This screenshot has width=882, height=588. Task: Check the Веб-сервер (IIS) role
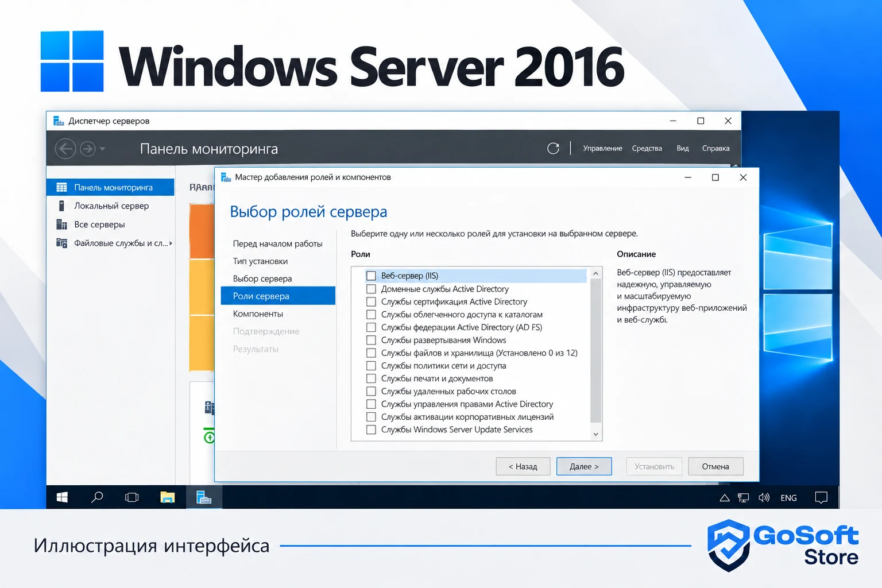(371, 276)
